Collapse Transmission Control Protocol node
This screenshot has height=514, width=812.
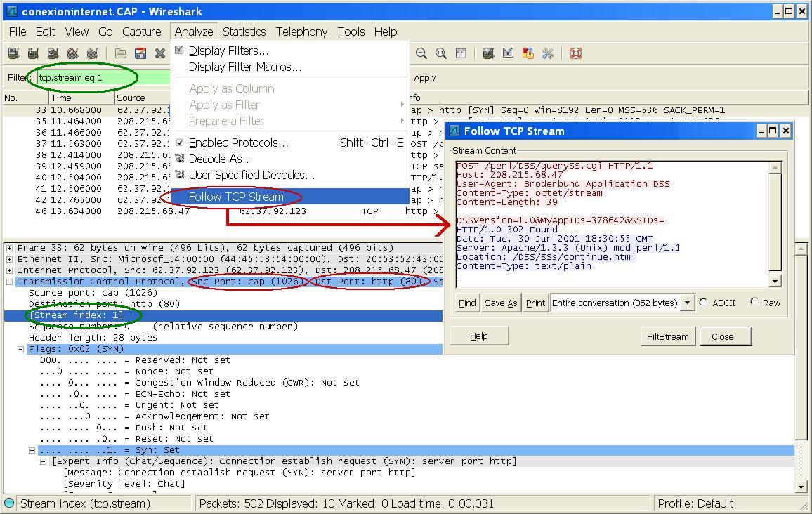(9, 282)
